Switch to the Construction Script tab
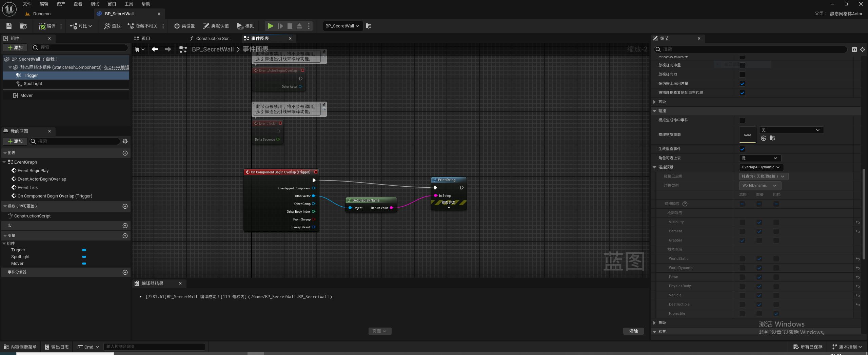 click(x=211, y=39)
